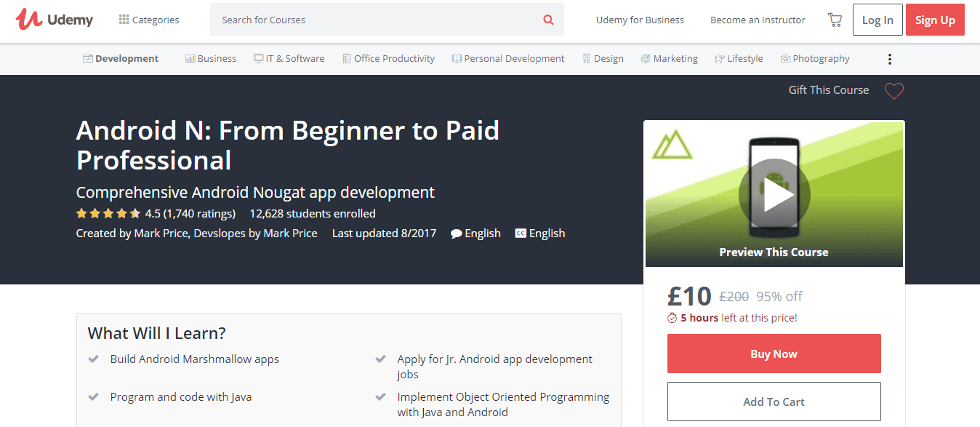
Task: Click the Add To Cart button
Action: pyautogui.click(x=774, y=402)
